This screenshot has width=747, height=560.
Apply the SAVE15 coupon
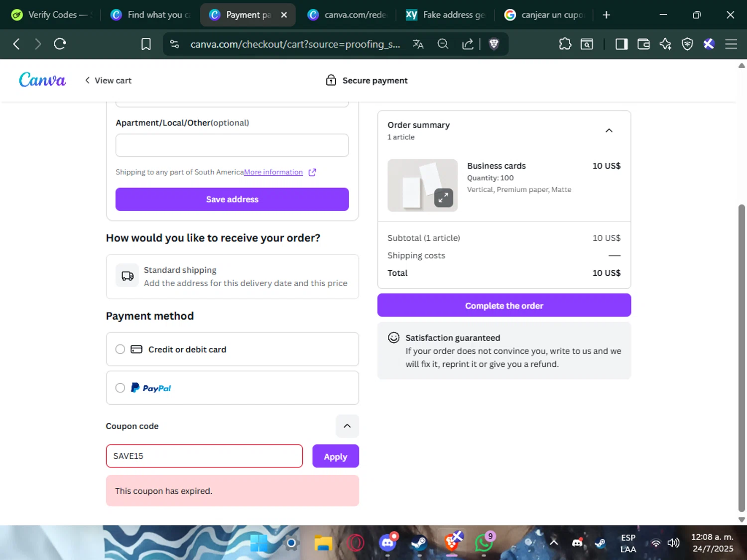tap(336, 456)
